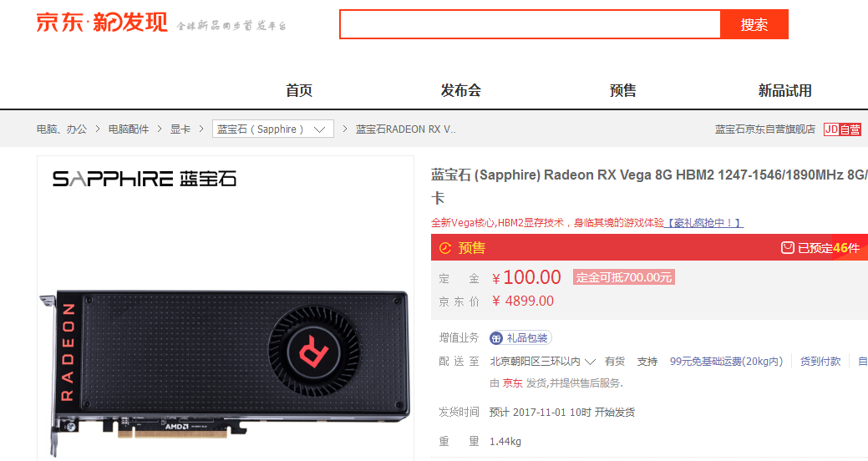Click the SAPPHIRE 蓝宝石 brand logo

pos(145,179)
